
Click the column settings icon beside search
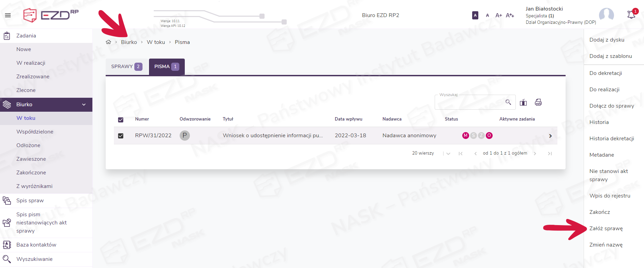pyautogui.click(x=523, y=102)
